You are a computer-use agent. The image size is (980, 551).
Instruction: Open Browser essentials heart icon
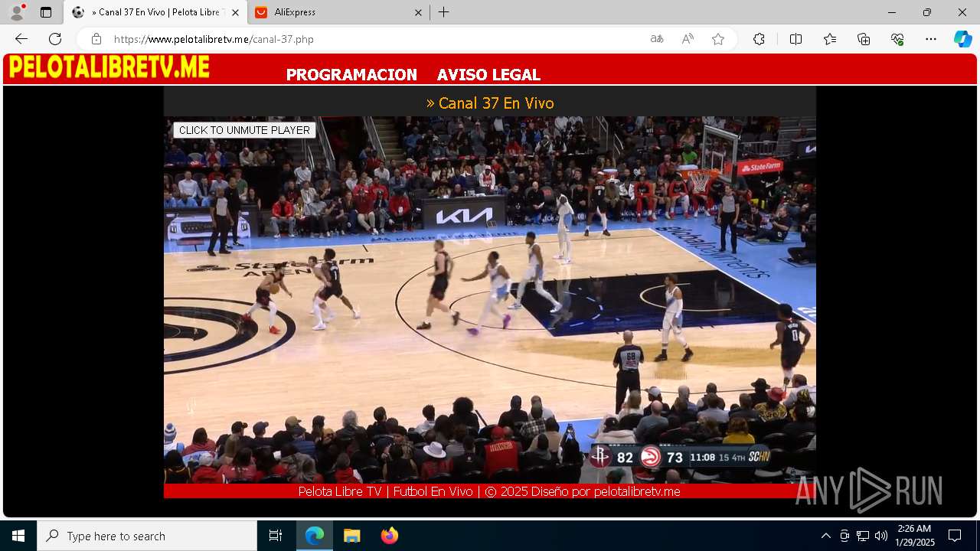(897, 39)
